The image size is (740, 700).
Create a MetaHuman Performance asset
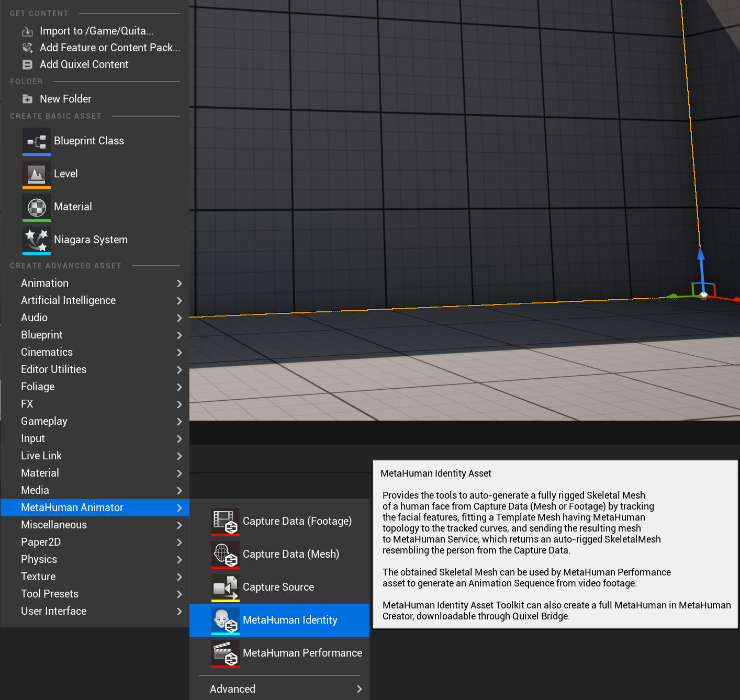(302, 652)
